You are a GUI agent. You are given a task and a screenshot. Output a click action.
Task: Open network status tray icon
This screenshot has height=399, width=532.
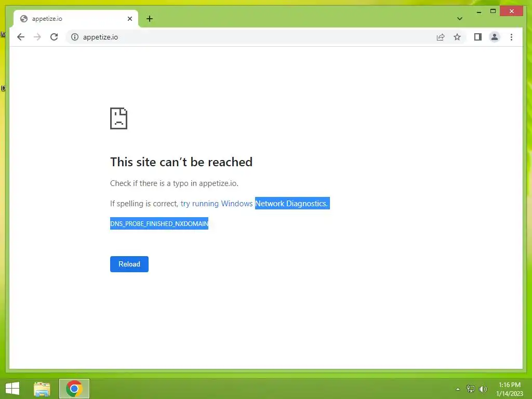click(470, 389)
